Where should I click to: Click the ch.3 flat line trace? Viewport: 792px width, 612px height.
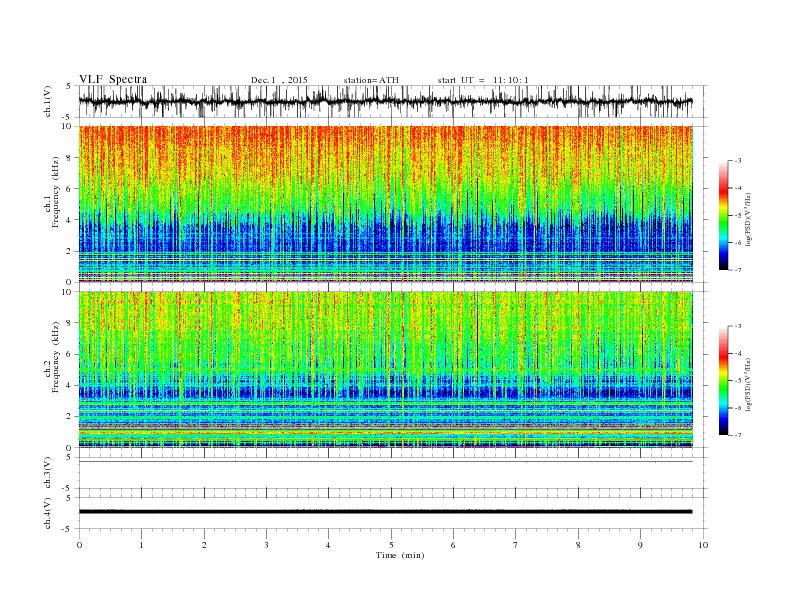click(385, 462)
